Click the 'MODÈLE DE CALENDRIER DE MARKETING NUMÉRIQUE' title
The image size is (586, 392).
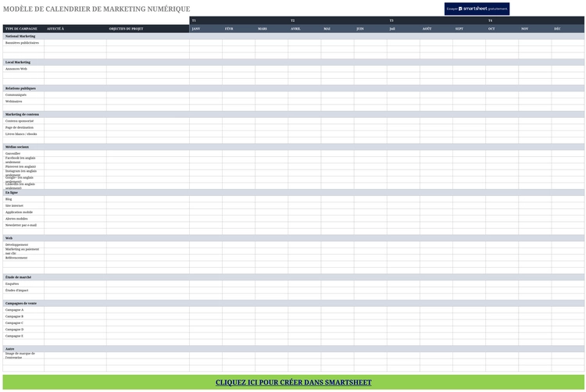pyautogui.click(x=96, y=9)
